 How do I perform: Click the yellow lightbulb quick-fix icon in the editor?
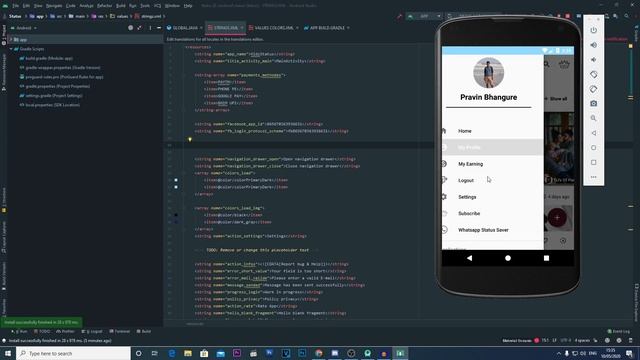(190, 140)
